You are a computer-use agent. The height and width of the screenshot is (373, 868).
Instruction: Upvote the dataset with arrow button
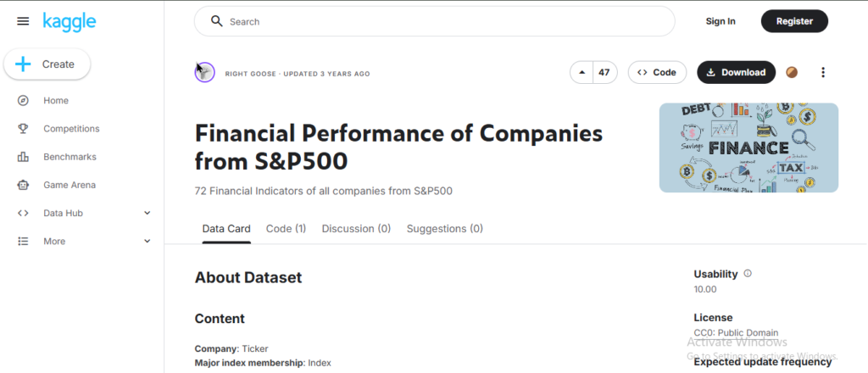click(x=581, y=73)
